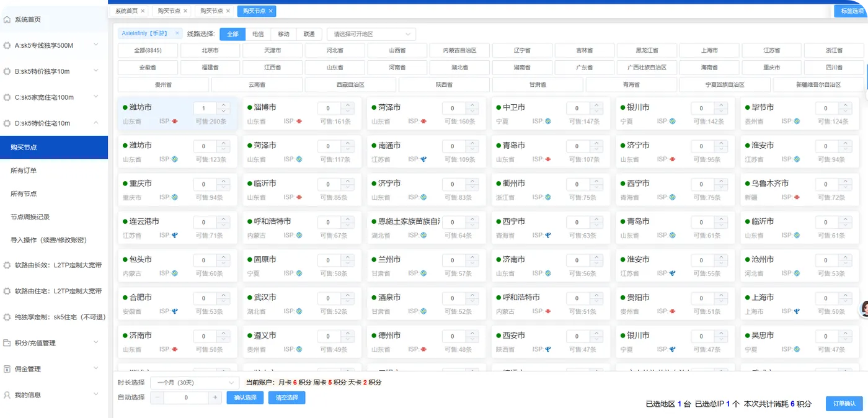Select the 电信 line option
The height and width of the screenshot is (418, 868).
coord(258,34)
